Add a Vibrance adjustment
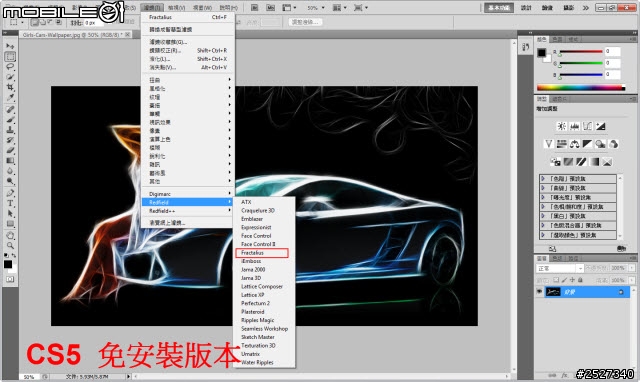This screenshot has height=382, width=640. pyautogui.click(x=549, y=144)
